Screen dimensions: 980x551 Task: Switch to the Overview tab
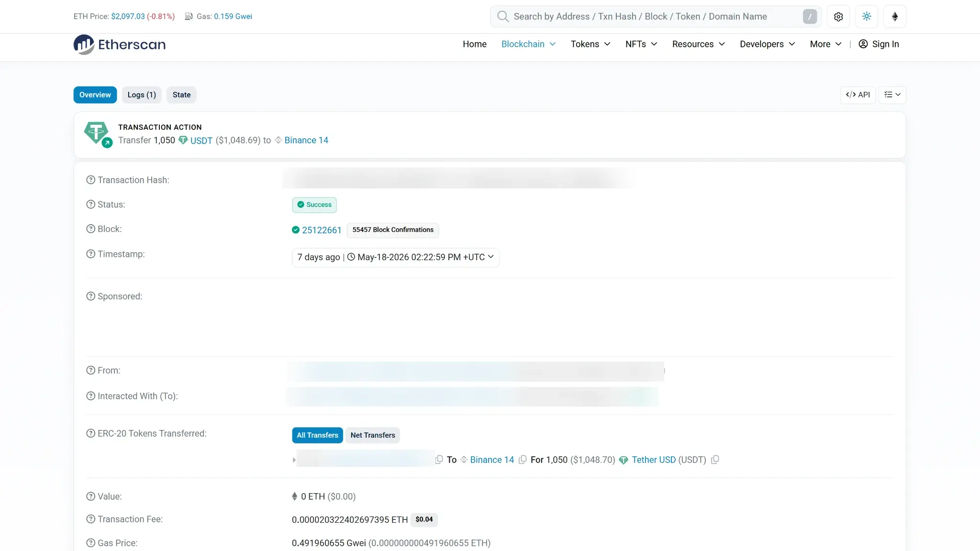click(x=95, y=95)
